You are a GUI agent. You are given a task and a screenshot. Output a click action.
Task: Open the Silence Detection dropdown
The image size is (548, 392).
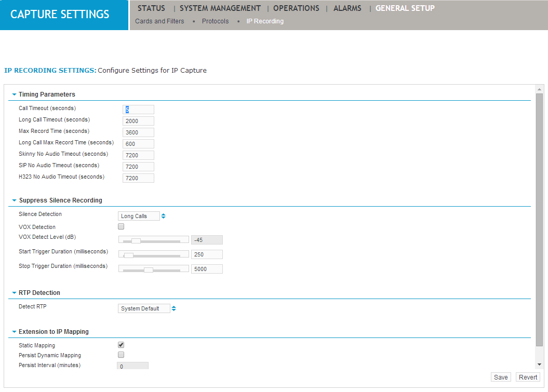(x=139, y=215)
